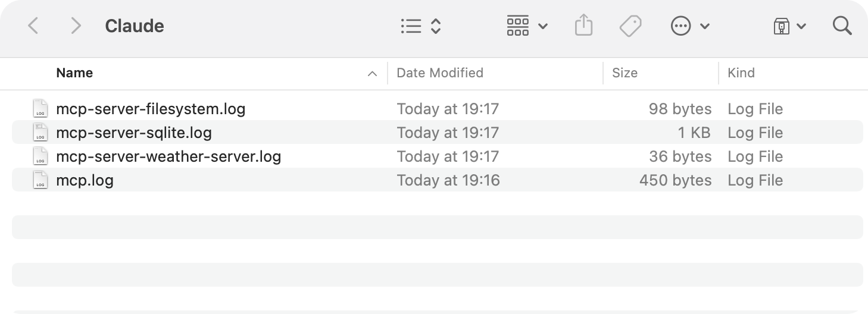The width and height of the screenshot is (868, 314).
Task: Sort by the Size column header
Action: tap(625, 73)
